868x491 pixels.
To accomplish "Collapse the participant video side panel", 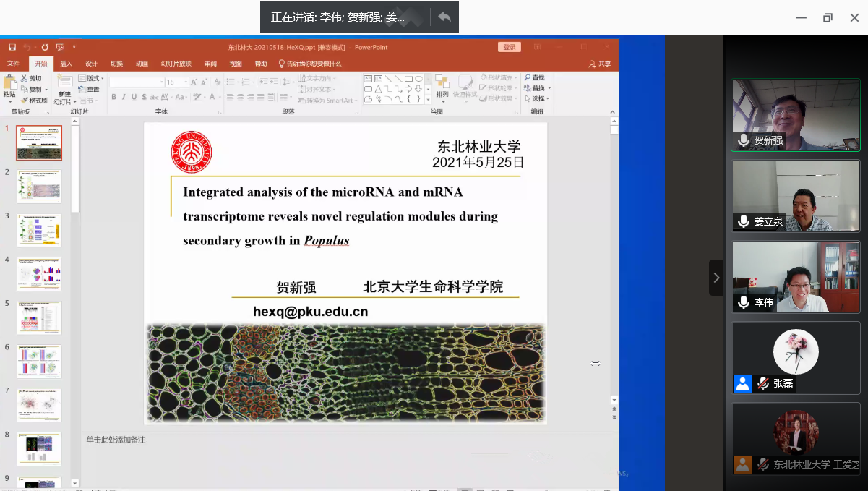I will (716, 278).
